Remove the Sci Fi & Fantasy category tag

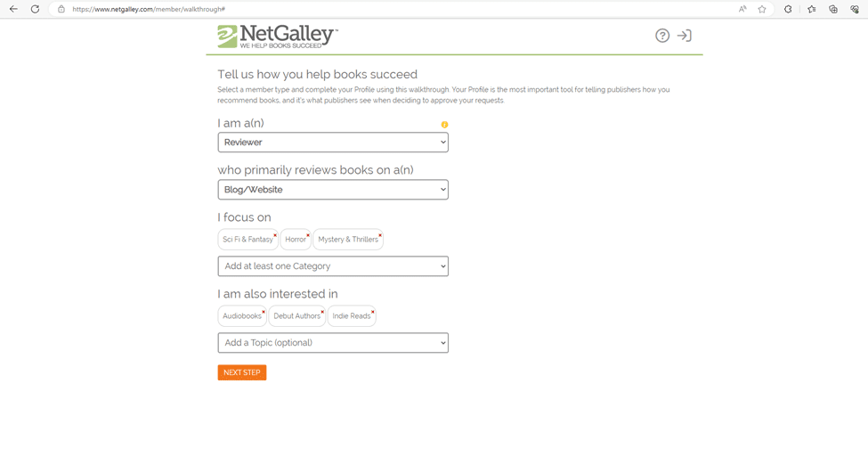(275, 235)
